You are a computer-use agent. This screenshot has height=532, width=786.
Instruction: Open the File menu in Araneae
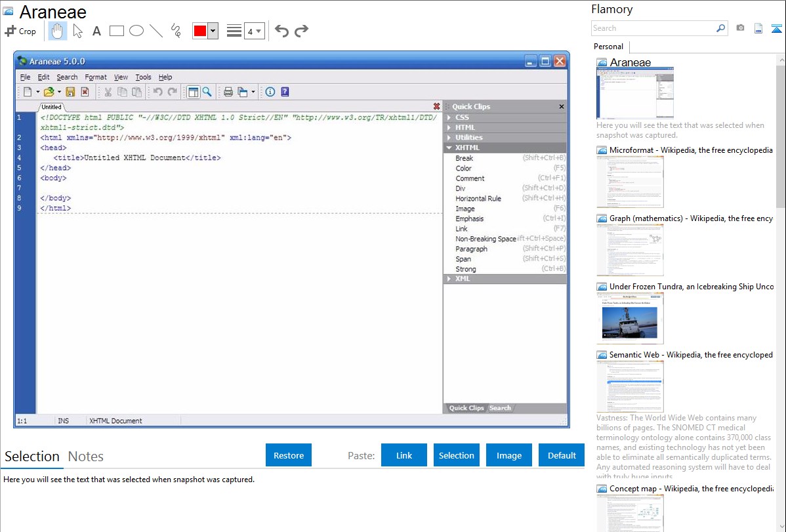(x=25, y=77)
